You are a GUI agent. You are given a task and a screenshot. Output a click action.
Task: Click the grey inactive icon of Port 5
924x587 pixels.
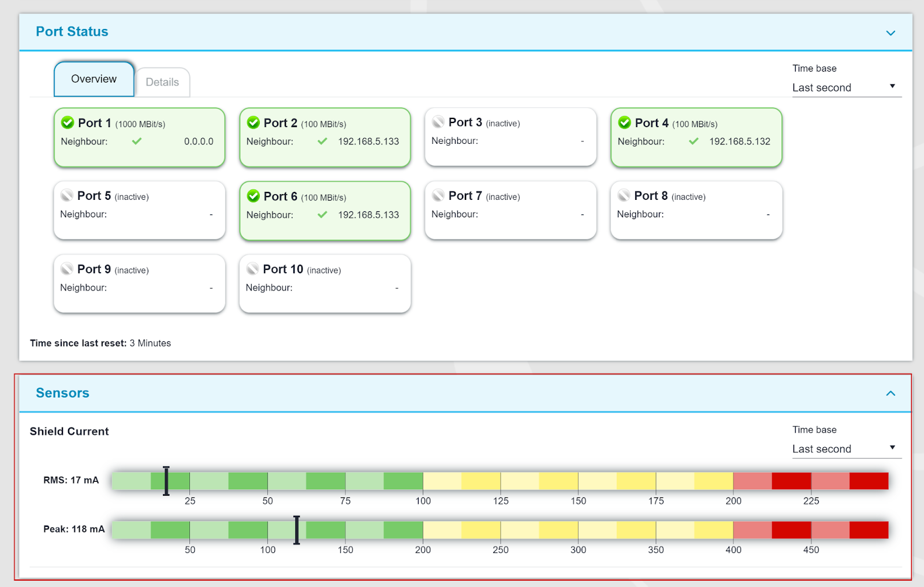67,195
